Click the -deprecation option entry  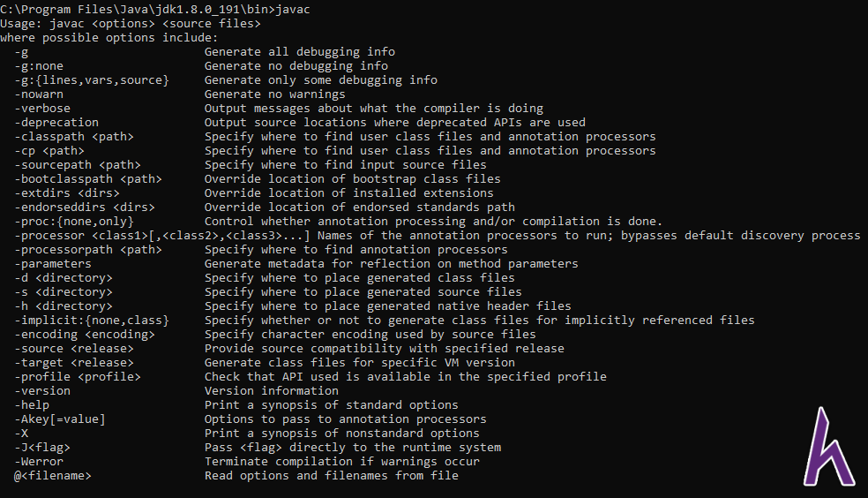(x=56, y=123)
